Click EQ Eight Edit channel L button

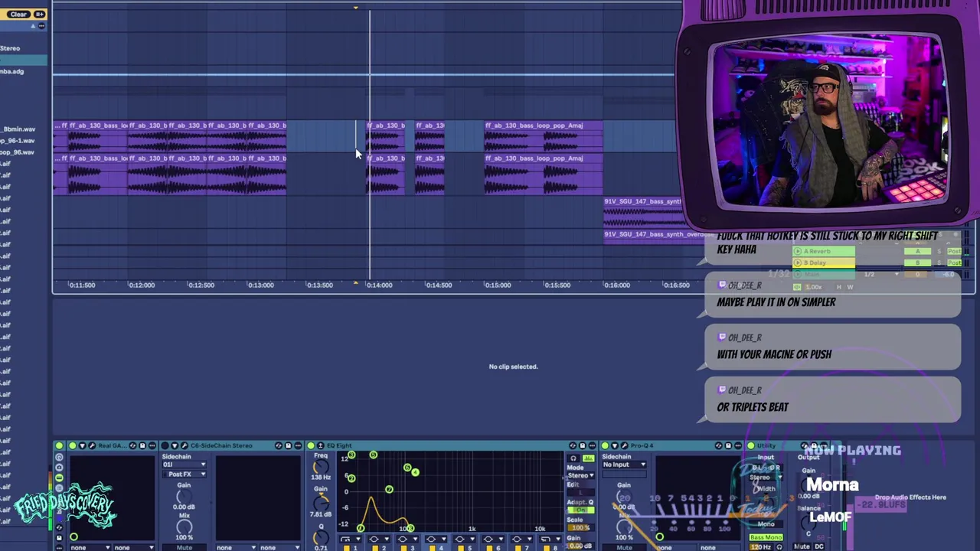[580, 493]
